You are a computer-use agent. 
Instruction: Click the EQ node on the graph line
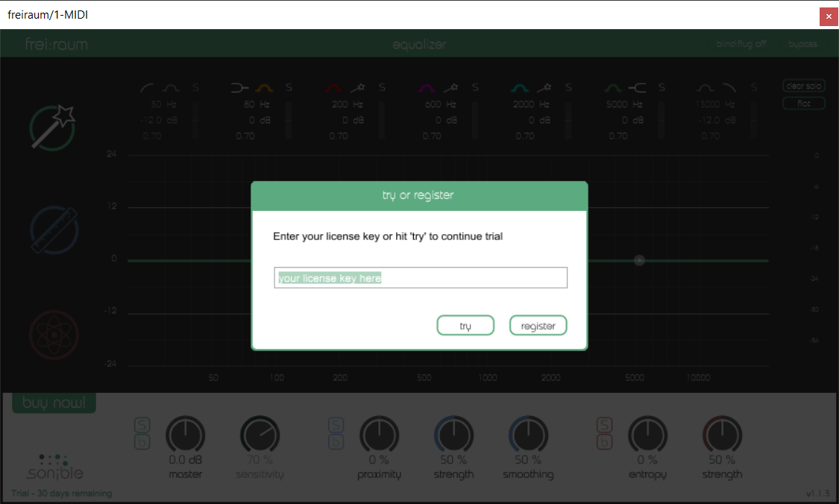pyautogui.click(x=639, y=260)
